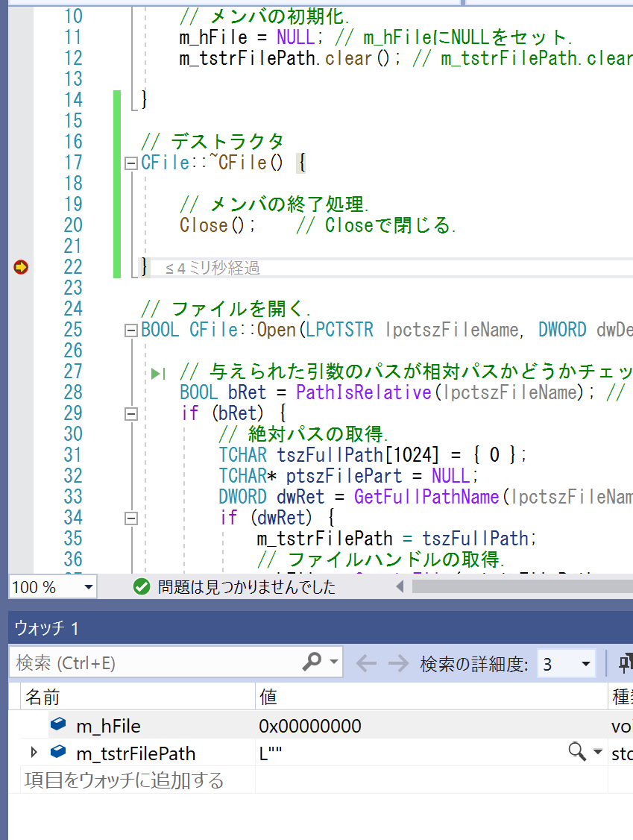Click the run-to-here arrow on line 27
633x840 pixels.
click(x=158, y=373)
